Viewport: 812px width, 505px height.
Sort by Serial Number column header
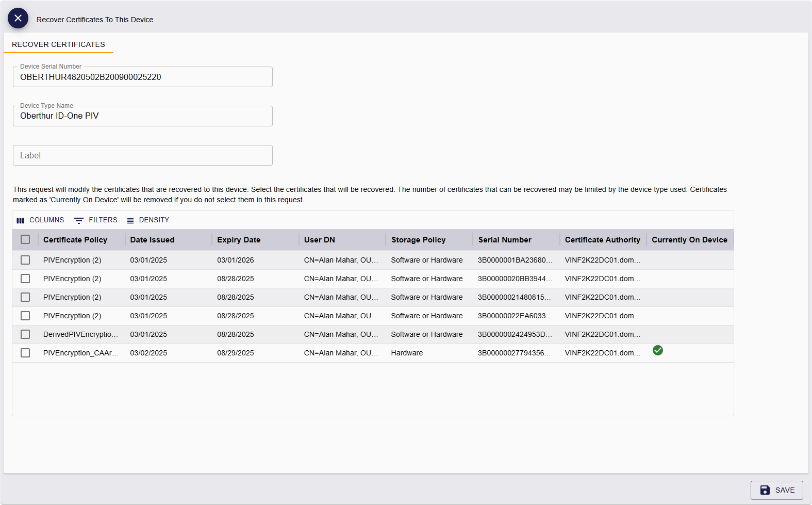click(x=505, y=240)
